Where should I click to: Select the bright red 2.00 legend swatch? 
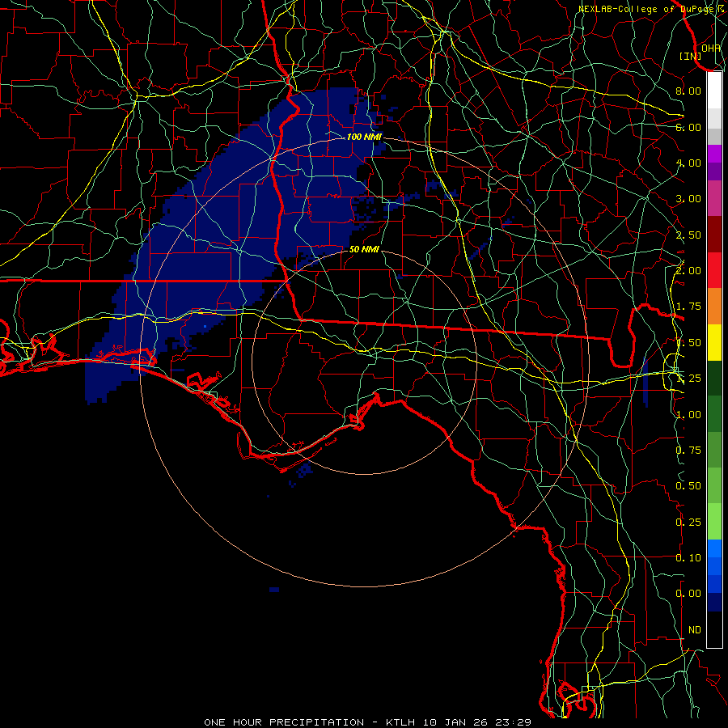(x=714, y=270)
